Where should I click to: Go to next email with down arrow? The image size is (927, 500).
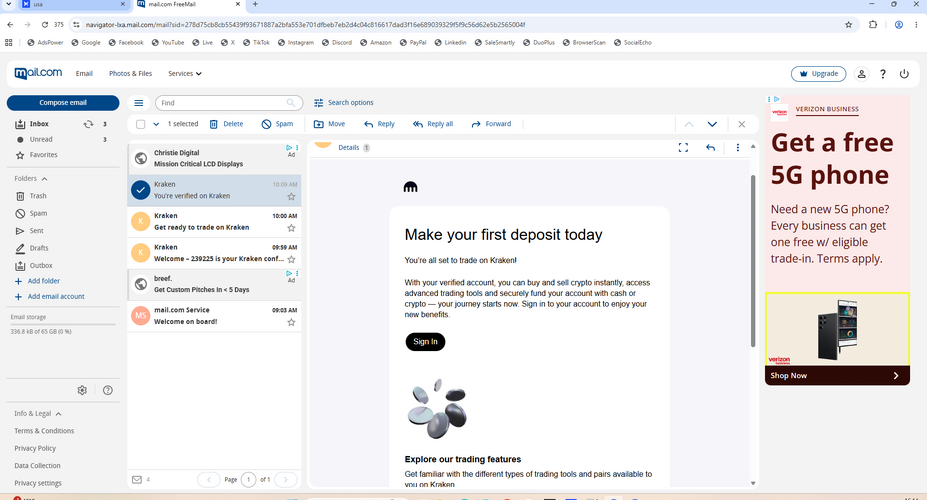pos(712,124)
